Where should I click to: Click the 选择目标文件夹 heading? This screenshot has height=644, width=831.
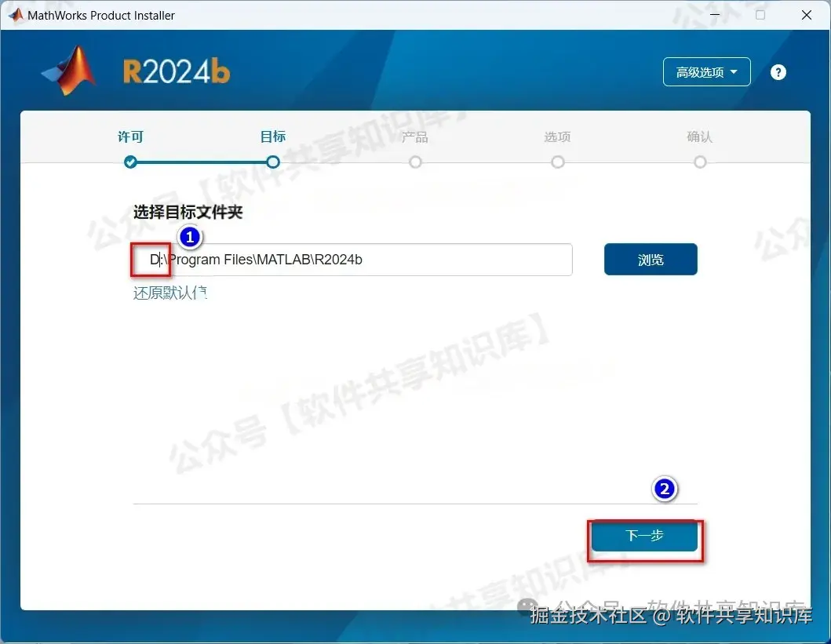point(188,213)
